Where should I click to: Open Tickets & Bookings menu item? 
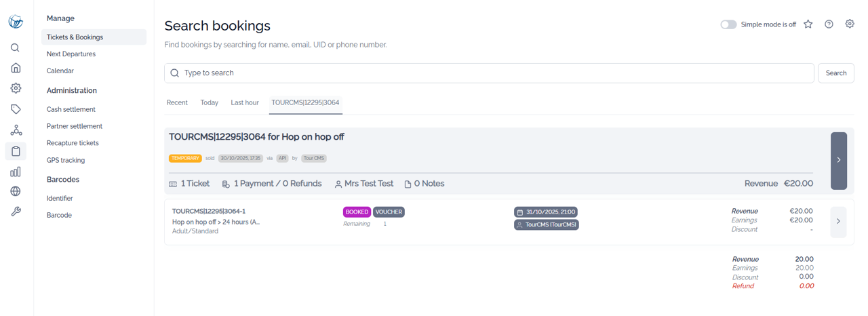click(x=94, y=37)
